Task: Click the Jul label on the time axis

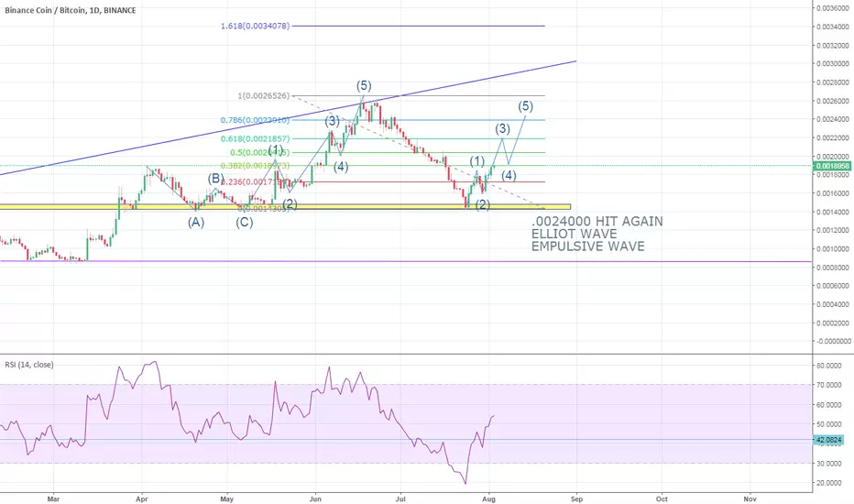Action: pos(400,499)
